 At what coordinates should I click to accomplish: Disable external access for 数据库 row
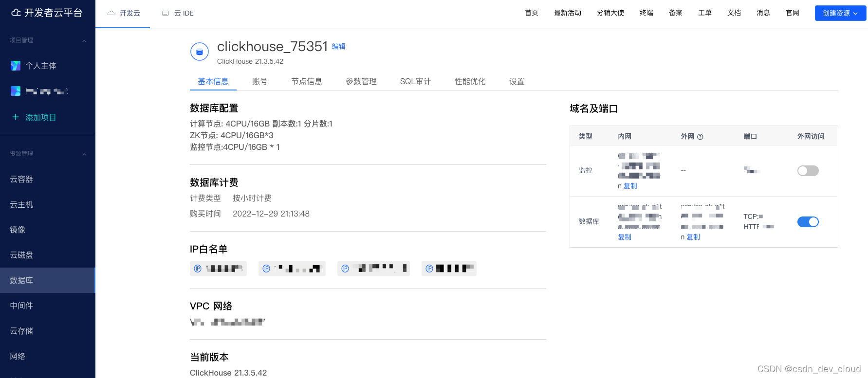808,222
